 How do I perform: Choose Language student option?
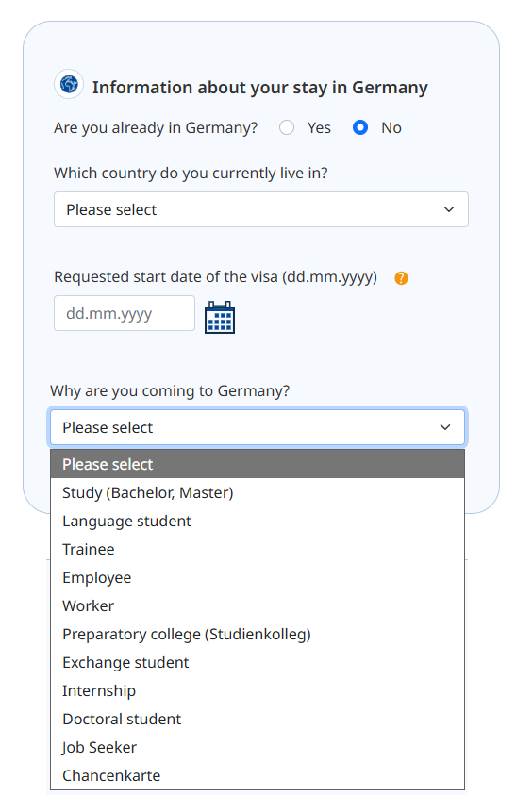[x=258, y=521]
